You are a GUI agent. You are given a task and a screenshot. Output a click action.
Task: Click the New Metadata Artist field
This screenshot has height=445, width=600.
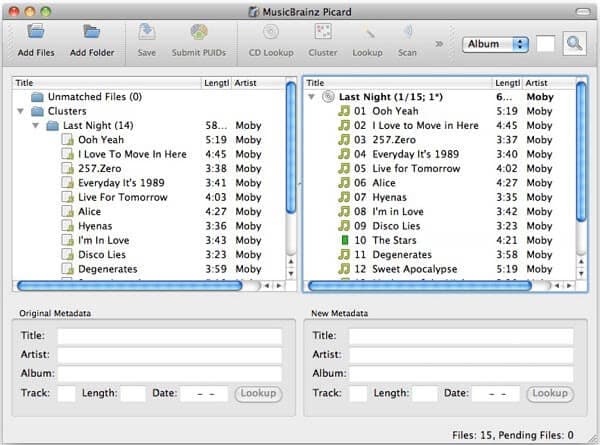461,355
